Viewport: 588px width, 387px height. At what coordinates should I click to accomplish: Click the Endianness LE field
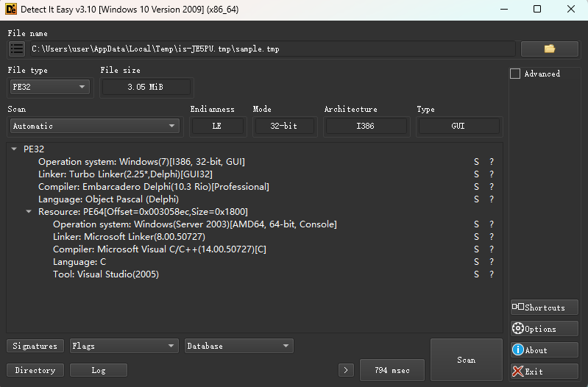pyautogui.click(x=218, y=126)
